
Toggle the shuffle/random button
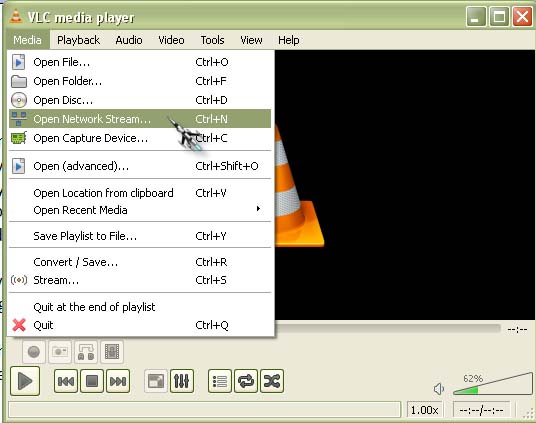pos(272,381)
